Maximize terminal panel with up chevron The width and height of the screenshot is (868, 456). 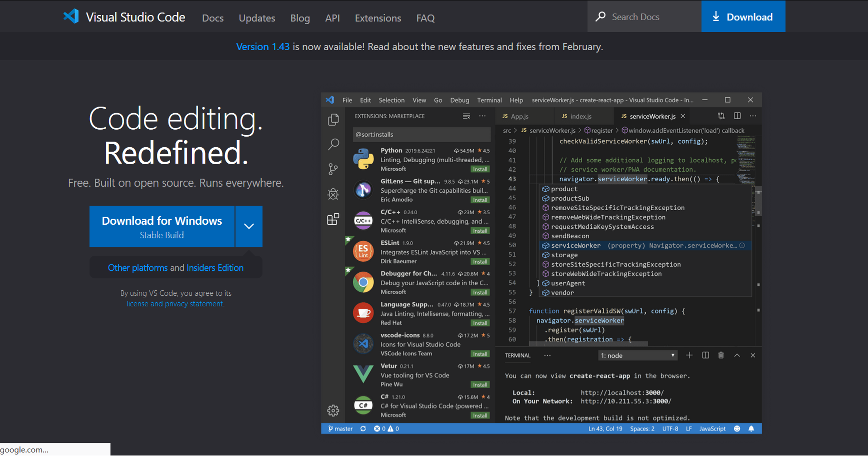[737, 355]
